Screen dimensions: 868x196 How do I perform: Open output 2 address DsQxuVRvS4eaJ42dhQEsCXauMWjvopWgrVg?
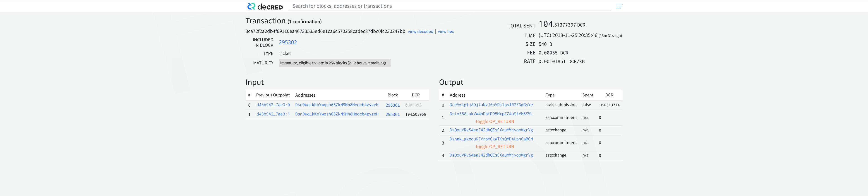pos(491,130)
